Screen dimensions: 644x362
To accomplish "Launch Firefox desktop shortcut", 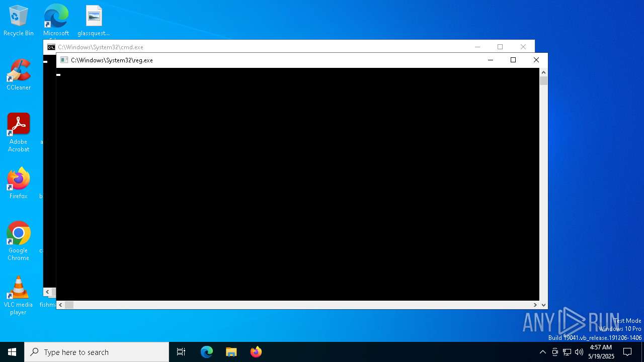I will click(x=19, y=184).
